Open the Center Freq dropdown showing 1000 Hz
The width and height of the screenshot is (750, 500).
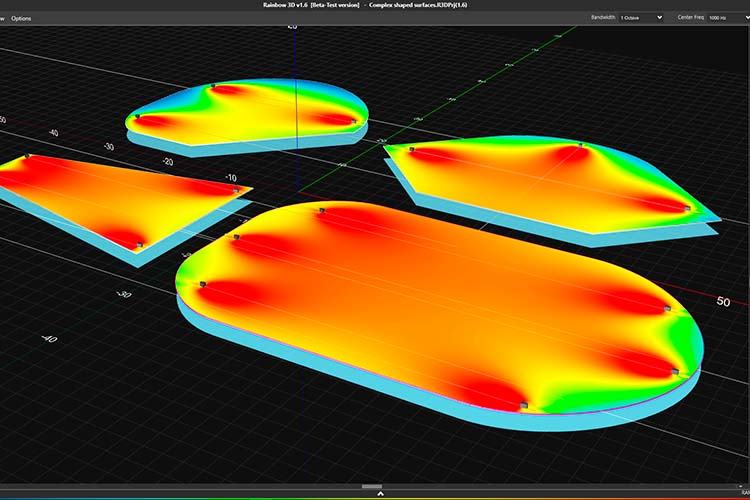[728, 18]
